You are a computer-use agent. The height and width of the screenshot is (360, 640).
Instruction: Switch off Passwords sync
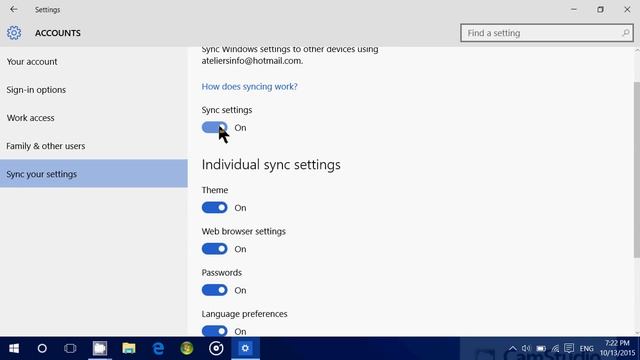tap(214, 290)
